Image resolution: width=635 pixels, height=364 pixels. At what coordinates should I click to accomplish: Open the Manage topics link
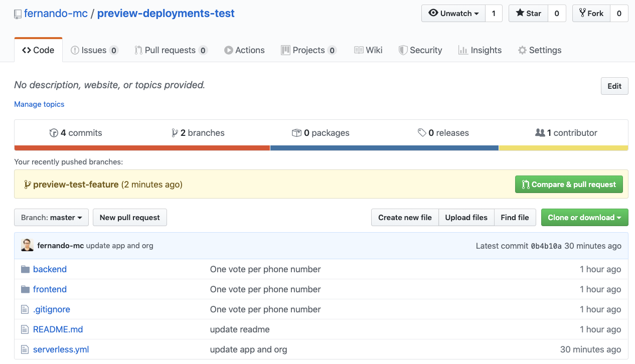(39, 104)
